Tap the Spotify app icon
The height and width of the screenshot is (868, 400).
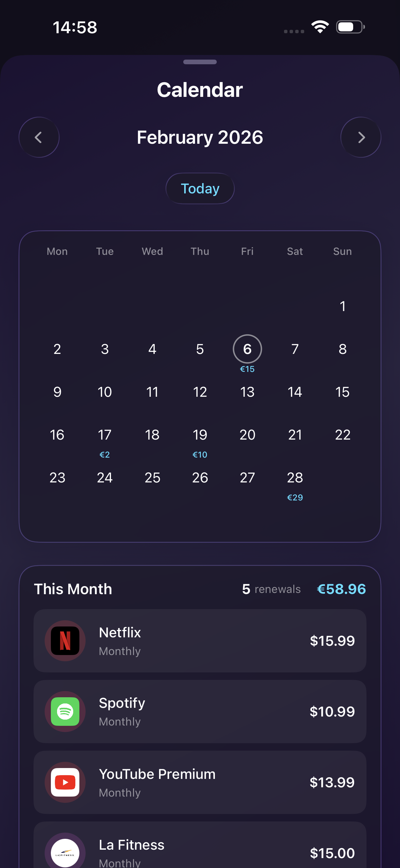[65, 712]
